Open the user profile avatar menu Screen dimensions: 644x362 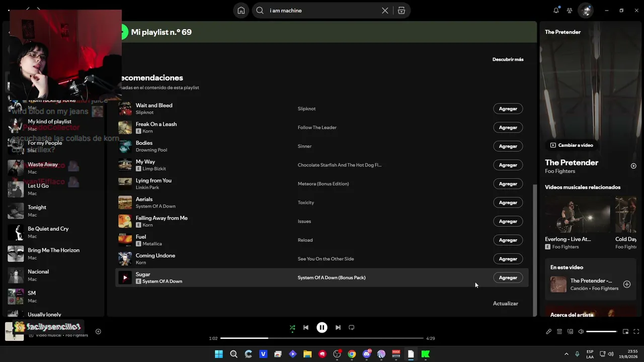coord(586,11)
